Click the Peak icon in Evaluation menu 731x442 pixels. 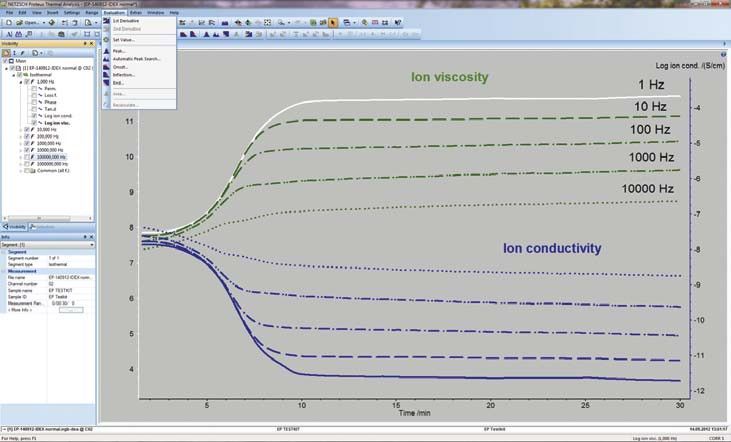pyautogui.click(x=106, y=50)
